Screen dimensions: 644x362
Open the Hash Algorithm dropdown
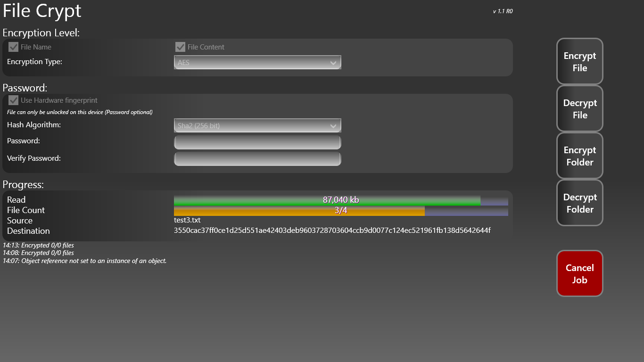[257, 125]
